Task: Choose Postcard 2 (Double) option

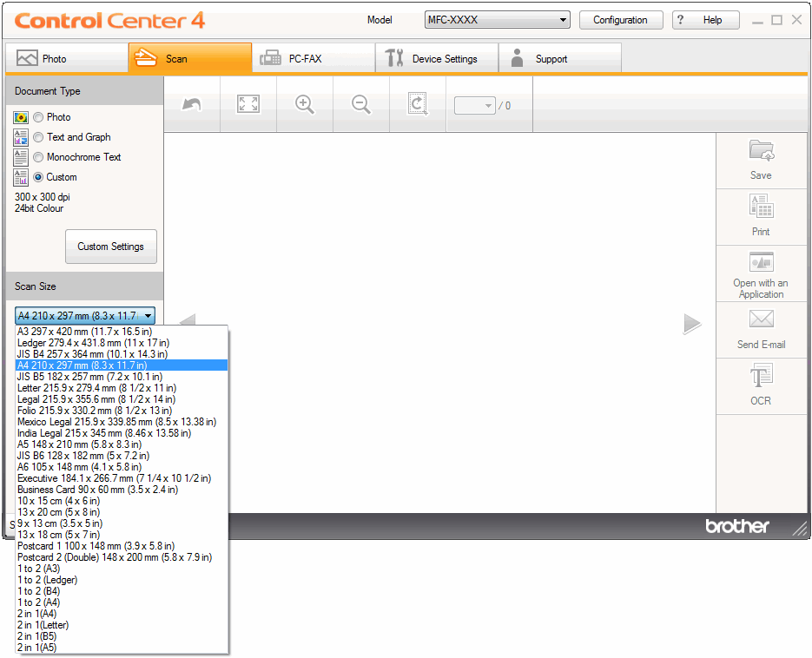Action: click(x=122, y=557)
